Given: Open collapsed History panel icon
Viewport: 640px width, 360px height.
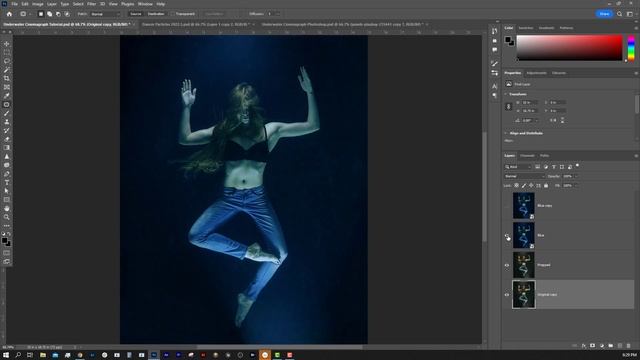Looking at the screenshot, I should click(495, 31).
